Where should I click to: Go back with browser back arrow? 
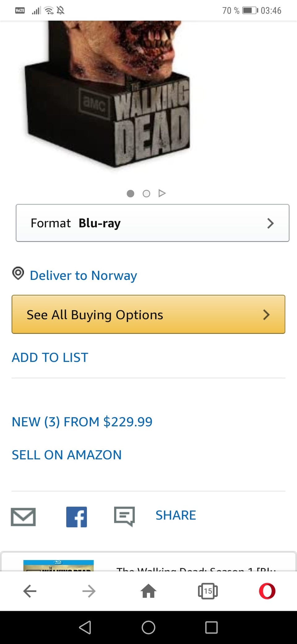(x=30, y=591)
